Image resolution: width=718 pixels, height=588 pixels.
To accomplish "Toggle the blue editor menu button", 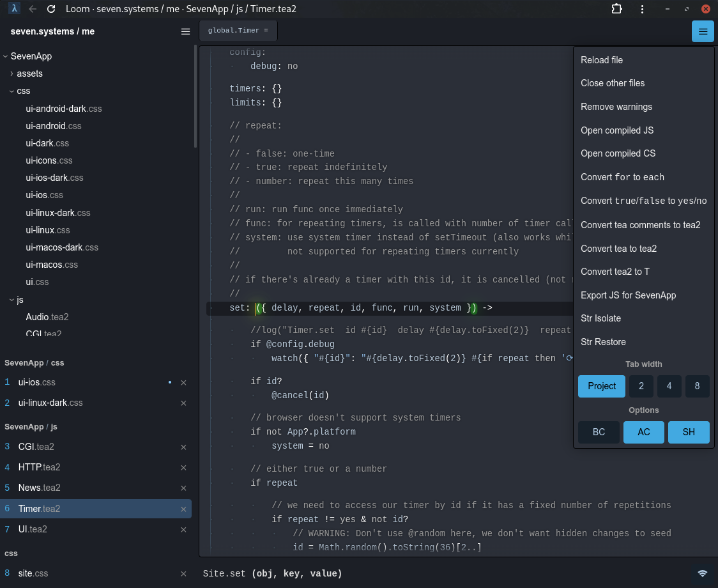I will click(703, 31).
